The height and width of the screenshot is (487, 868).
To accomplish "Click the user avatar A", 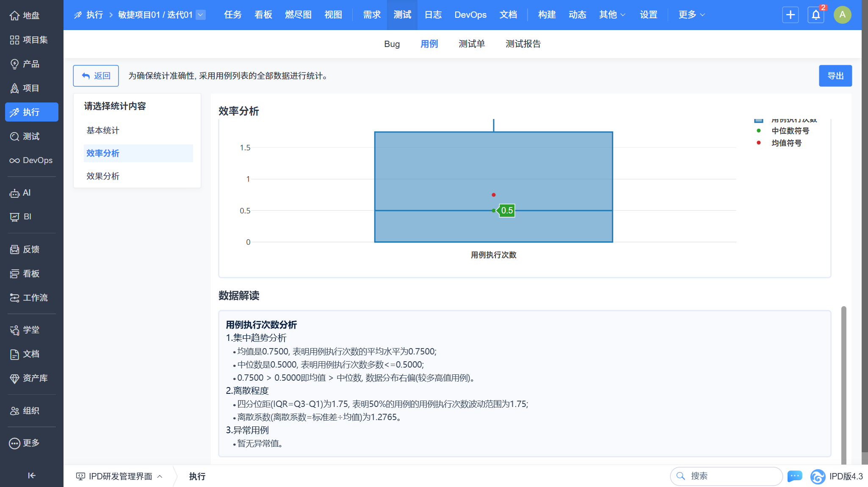I will [842, 15].
